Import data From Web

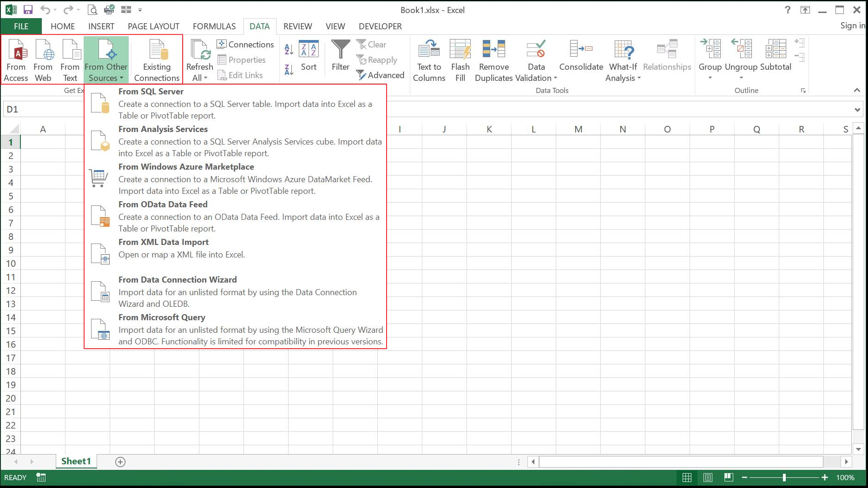click(43, 60)
